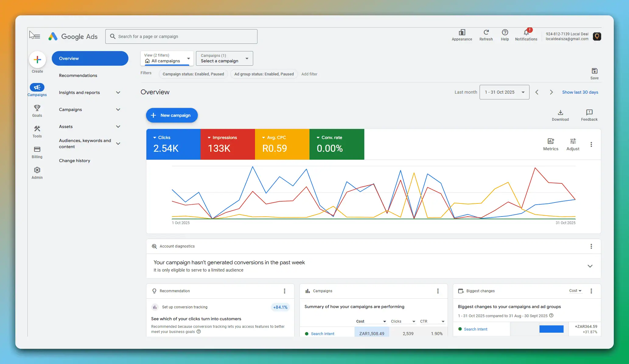Click Show last 30 days link
This screenshot has height=364, width=629.
(580, 92)
